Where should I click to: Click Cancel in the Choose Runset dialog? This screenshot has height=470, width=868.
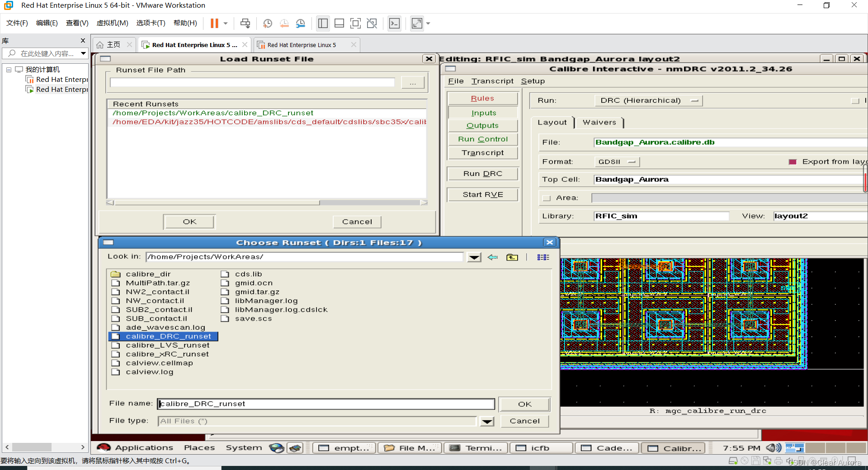point(525,421)
